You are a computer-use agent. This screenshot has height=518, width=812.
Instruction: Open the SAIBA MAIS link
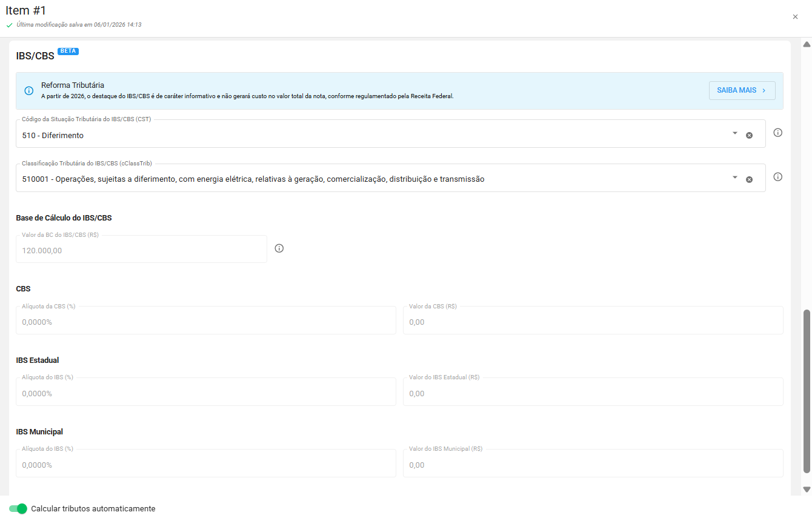pos(742,90)
